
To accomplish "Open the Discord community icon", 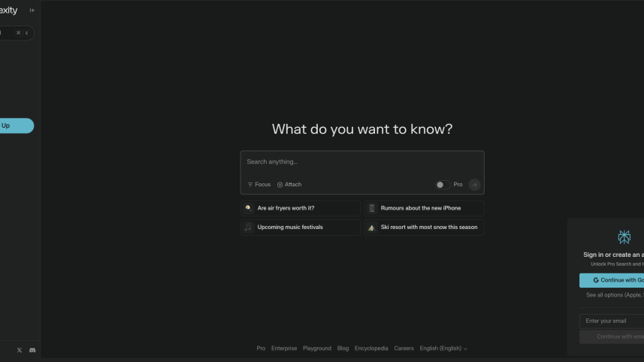I will click(x=32, y=350).
